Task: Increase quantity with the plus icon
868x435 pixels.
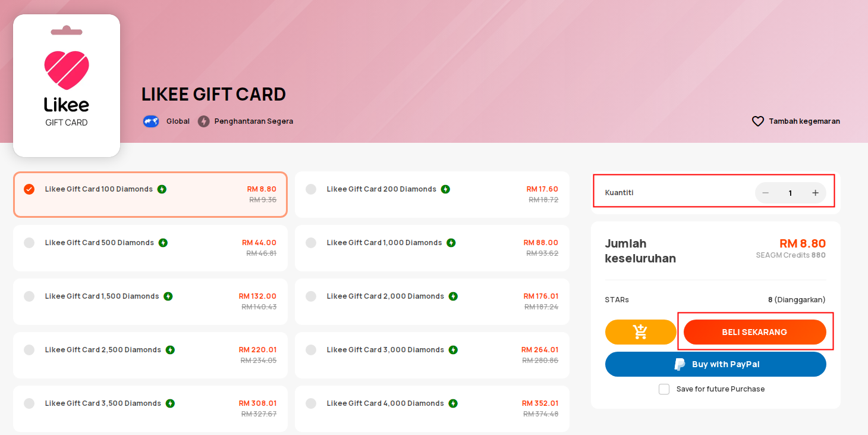Action: point(815,193)
